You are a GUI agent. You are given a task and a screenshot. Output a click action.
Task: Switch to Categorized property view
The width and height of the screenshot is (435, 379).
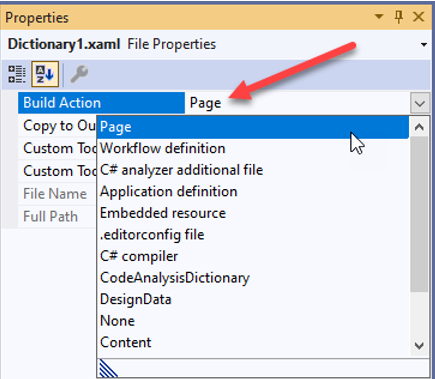(17, 74)
